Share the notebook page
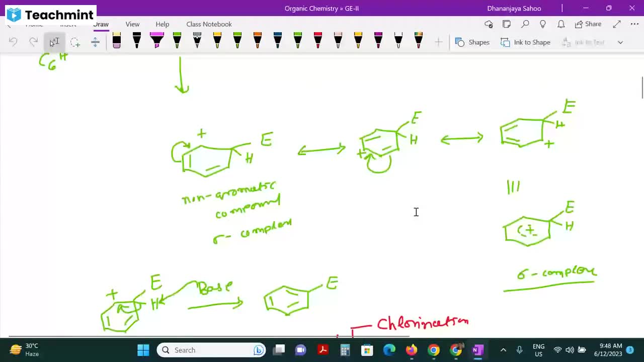 (588, 24)
